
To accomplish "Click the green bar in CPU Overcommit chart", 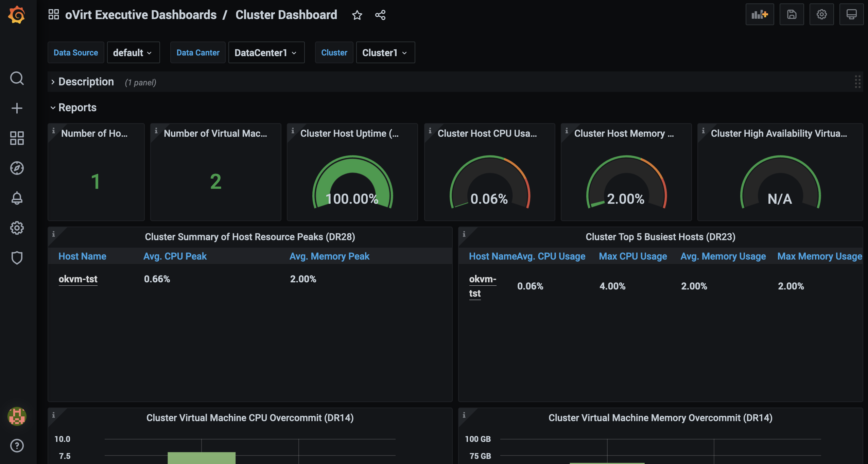I will pos(201,458).
